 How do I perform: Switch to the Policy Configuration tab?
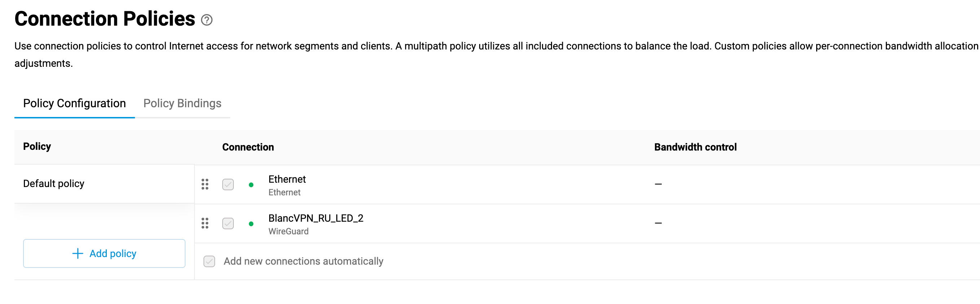75,104
